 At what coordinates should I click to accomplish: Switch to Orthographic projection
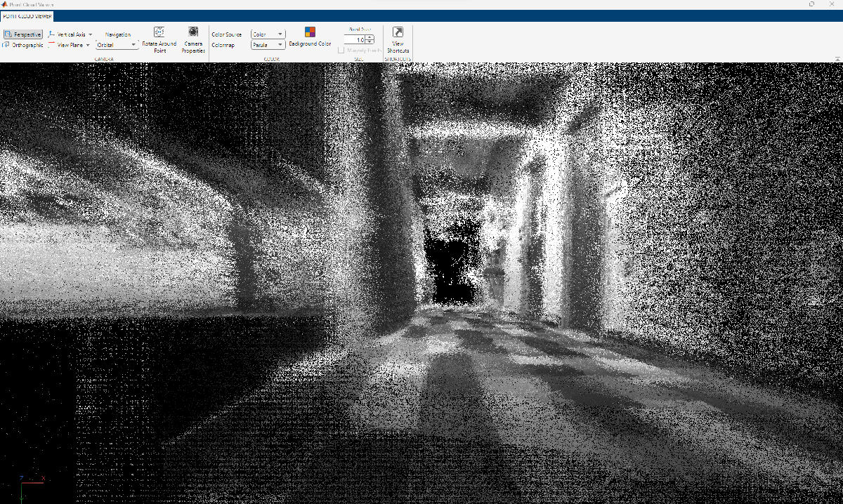pyautogui.click(x=23, y=45)
